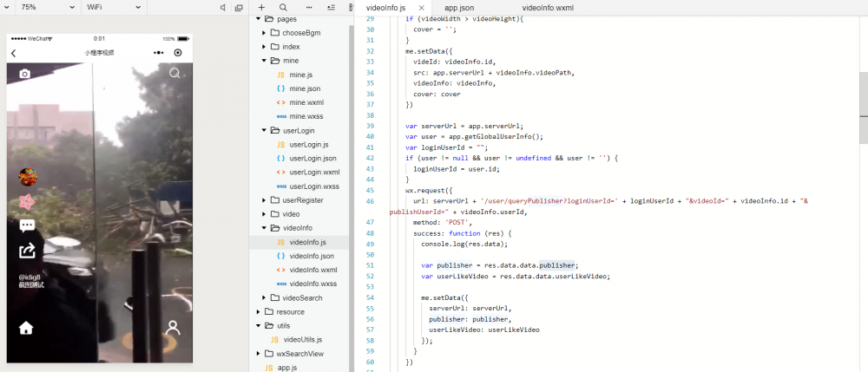Collapse the userLogin folder

pyautogui.click(x=264, y=130)
